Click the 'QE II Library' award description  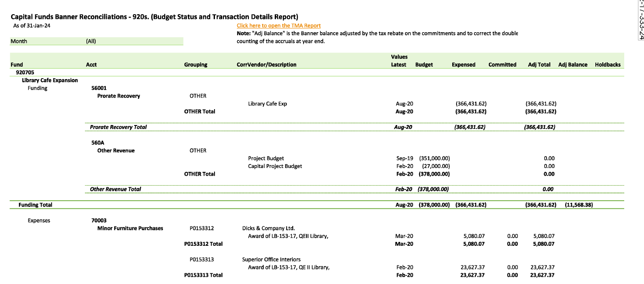[x=289, y=267]
